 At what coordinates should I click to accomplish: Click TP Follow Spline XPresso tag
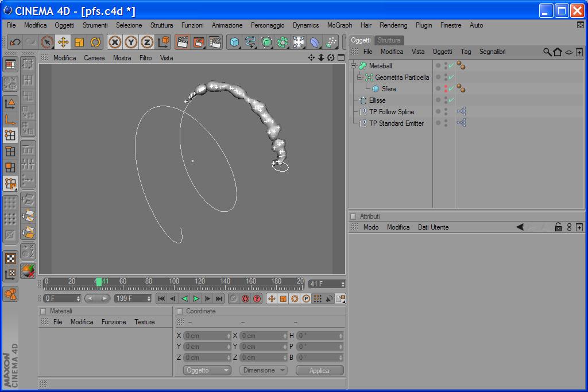(x=461, y=111)
